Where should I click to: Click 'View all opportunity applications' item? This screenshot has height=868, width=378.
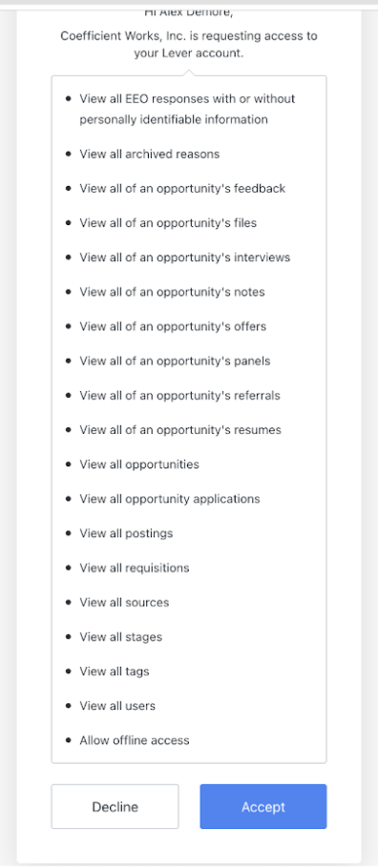coord(170,499)
